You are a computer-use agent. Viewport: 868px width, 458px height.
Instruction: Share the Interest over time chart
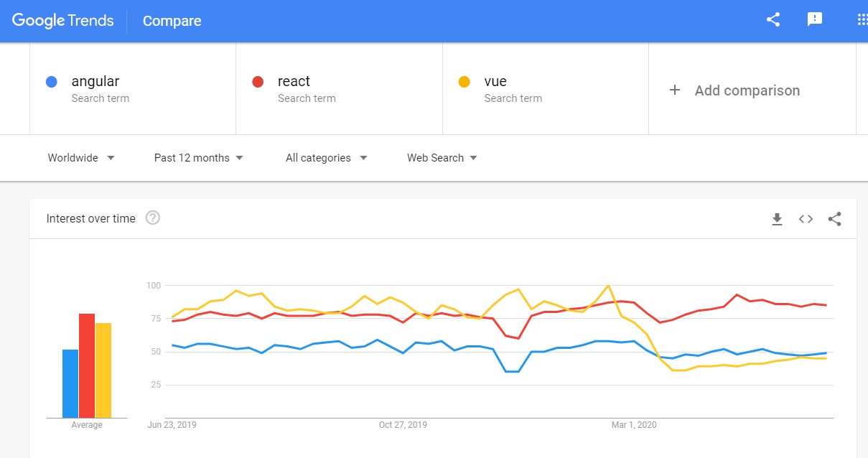[834, 219]
